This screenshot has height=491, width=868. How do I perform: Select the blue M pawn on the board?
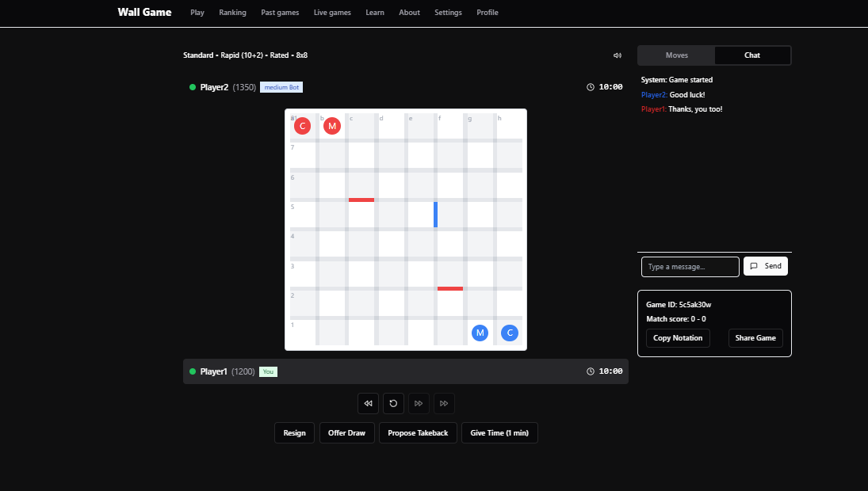[480, 333]
